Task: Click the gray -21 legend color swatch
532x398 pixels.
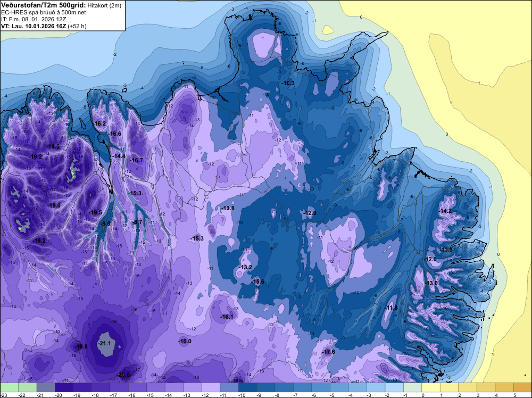Action: [x=46, y=387]
